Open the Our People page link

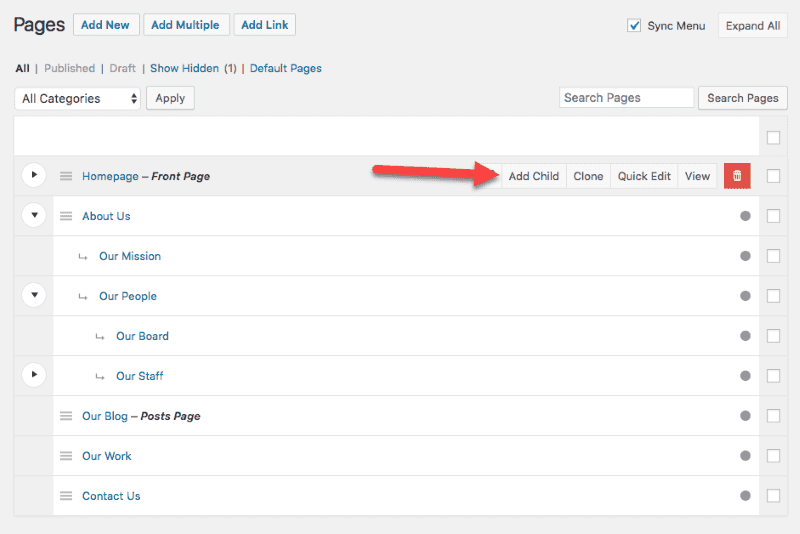coord(128,296)
